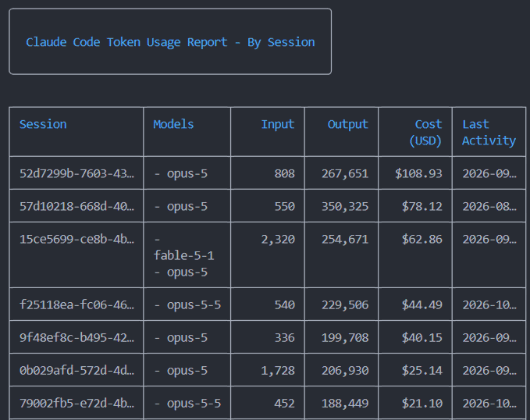This screenshot has width=530, height=420.
Task: Click output value 350,325
Action: (x=345, y=207)
